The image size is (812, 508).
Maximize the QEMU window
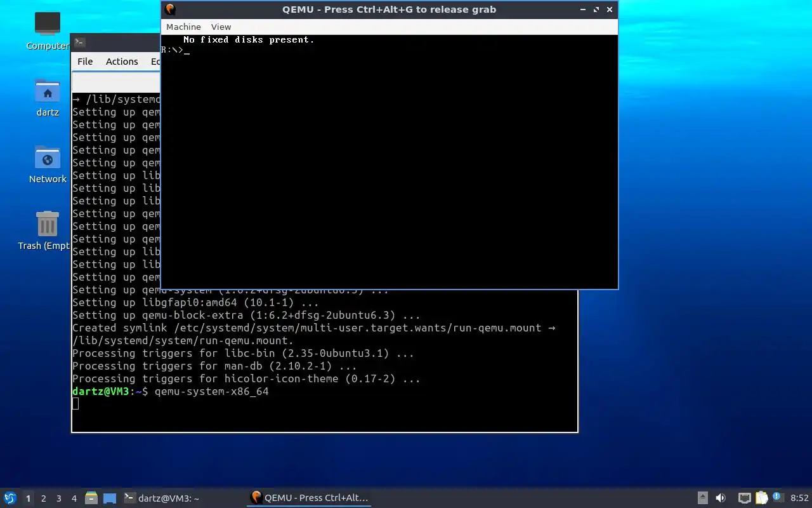tap(596, 10)
